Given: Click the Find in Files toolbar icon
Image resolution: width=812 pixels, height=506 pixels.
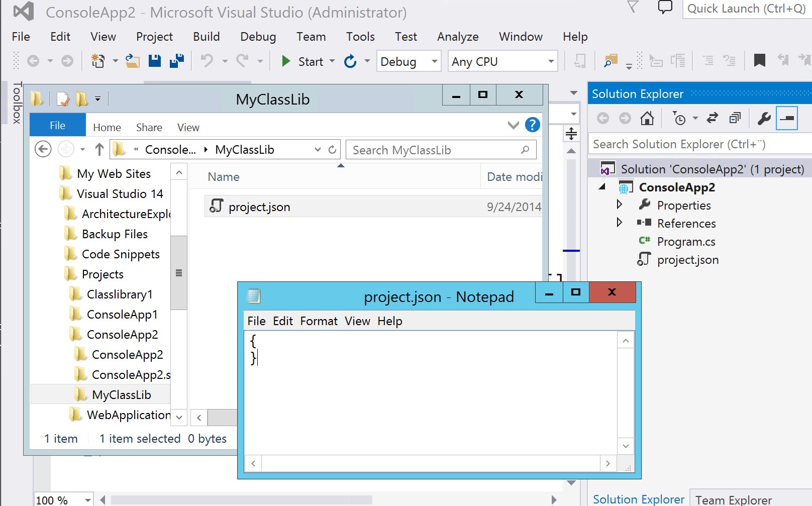Looking at the screenshot, I should pos(611,61).
